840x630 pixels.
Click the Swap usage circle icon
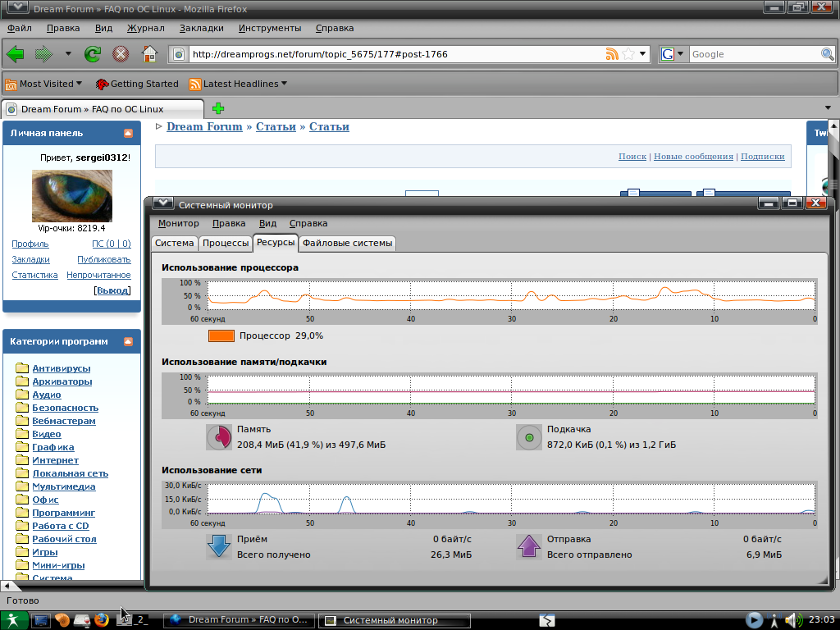pyautogui.click(x=529, y=437)
